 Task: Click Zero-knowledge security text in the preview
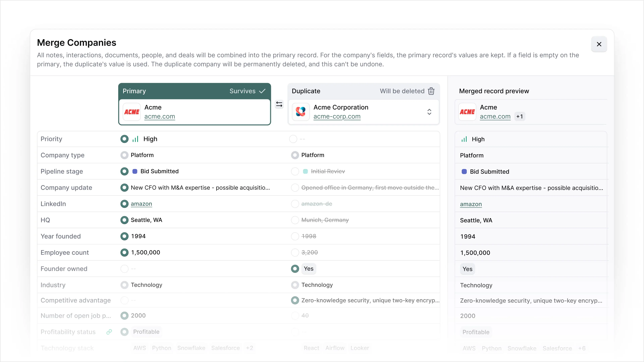tap(531, 300)
